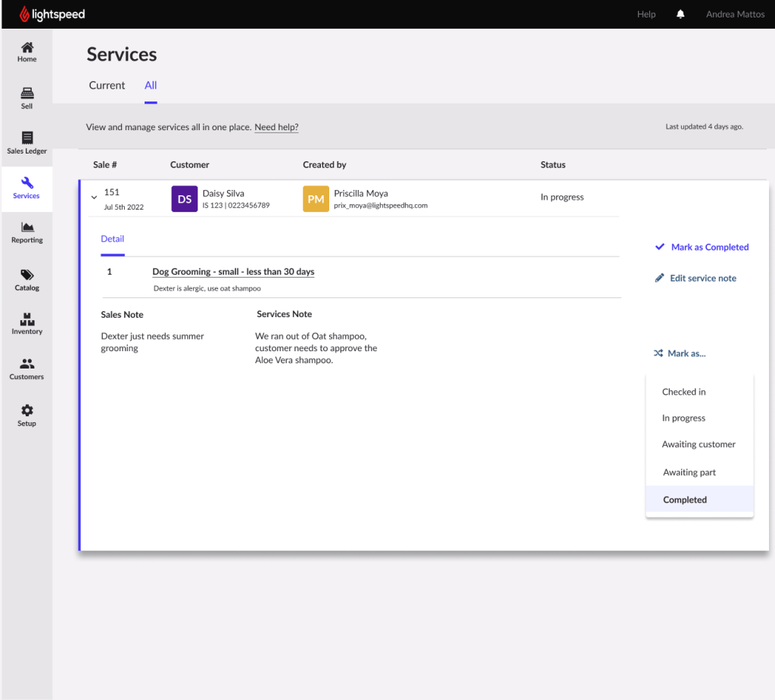Click Mark as Completed

click(702, 247)
